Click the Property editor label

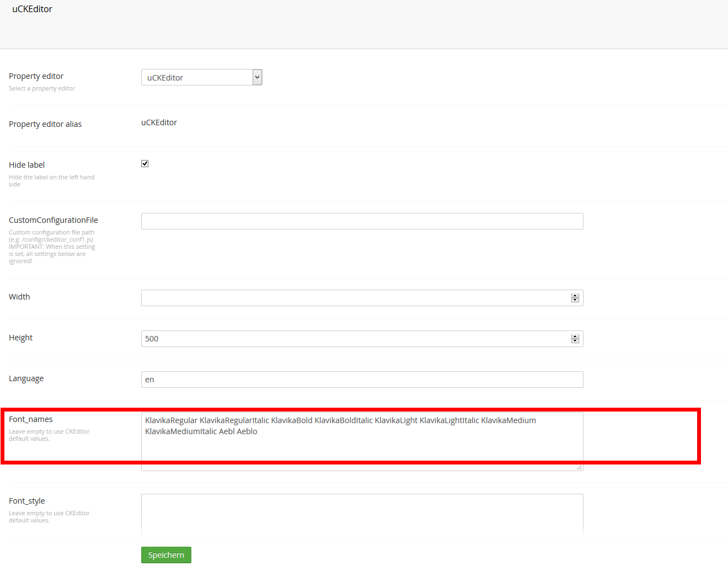(x=36, y=76)
